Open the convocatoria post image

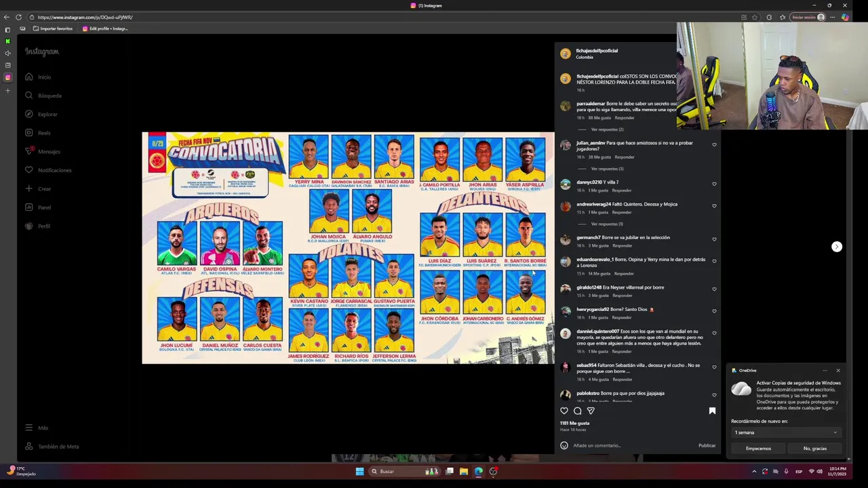point(348,248)
